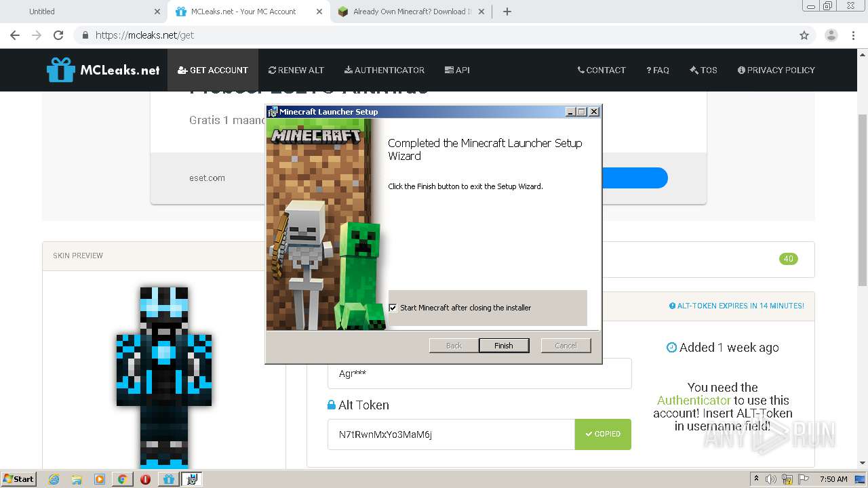Uncheck Start Minecraft after closing the installer
The width and height of the screenshot is (868, 488).
pyautogui.click(x=393, y=308)
